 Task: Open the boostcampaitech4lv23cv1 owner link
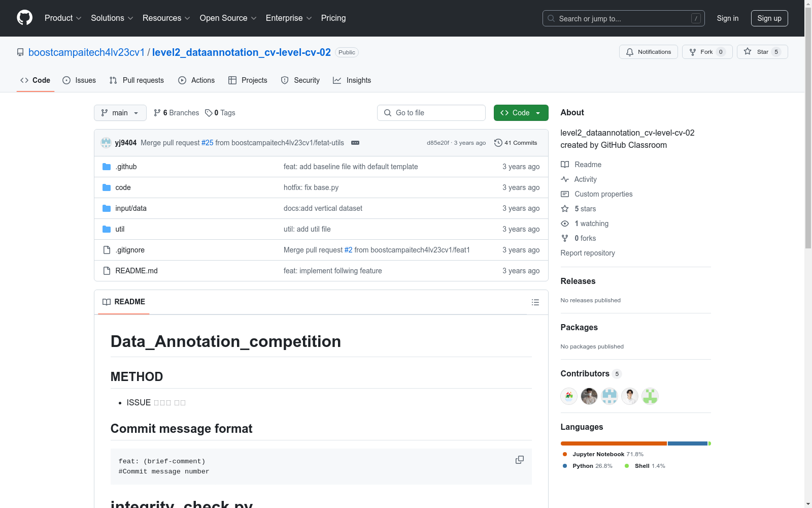tap(86, 52)
